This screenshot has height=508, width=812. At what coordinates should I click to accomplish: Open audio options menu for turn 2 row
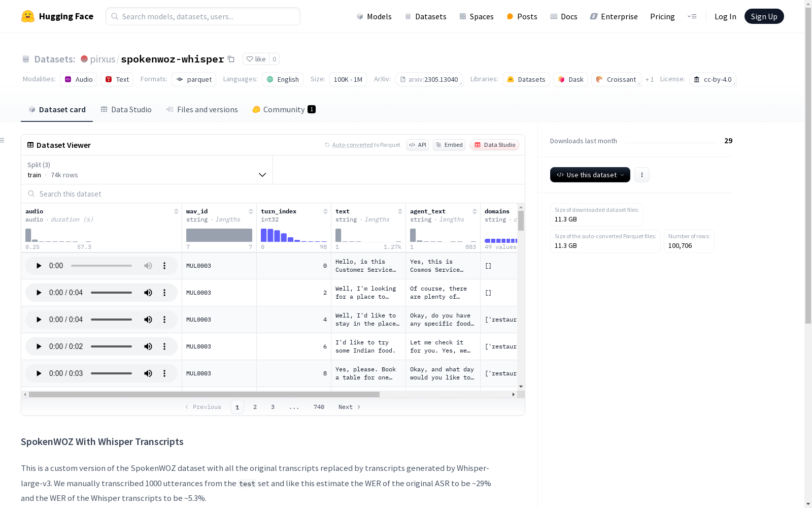[x=164, y=293]
